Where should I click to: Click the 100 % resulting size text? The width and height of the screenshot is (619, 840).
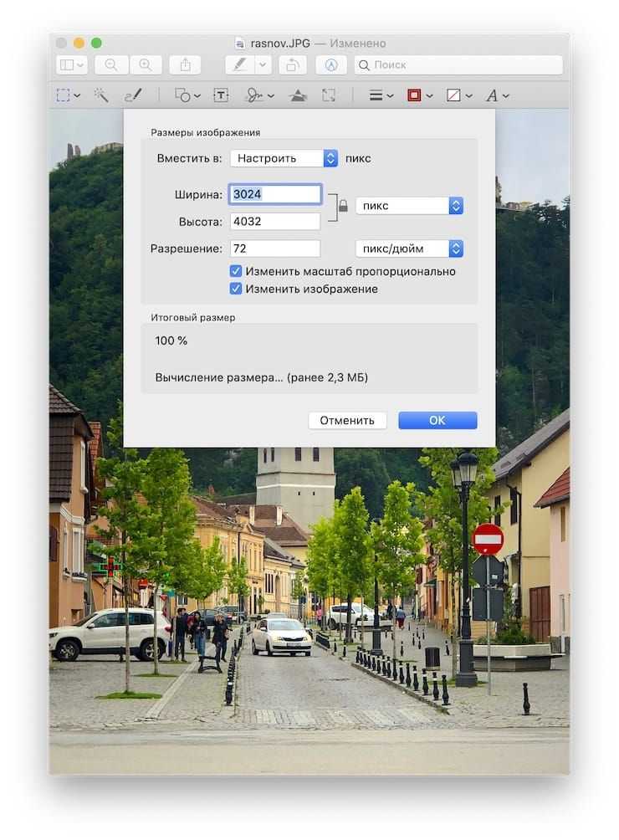click(171, 341)
